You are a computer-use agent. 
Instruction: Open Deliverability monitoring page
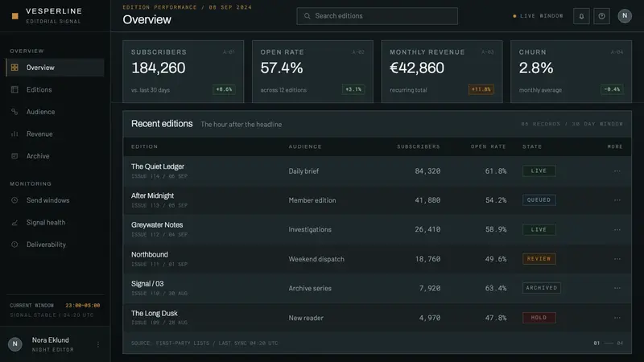[x=55, y=245]
